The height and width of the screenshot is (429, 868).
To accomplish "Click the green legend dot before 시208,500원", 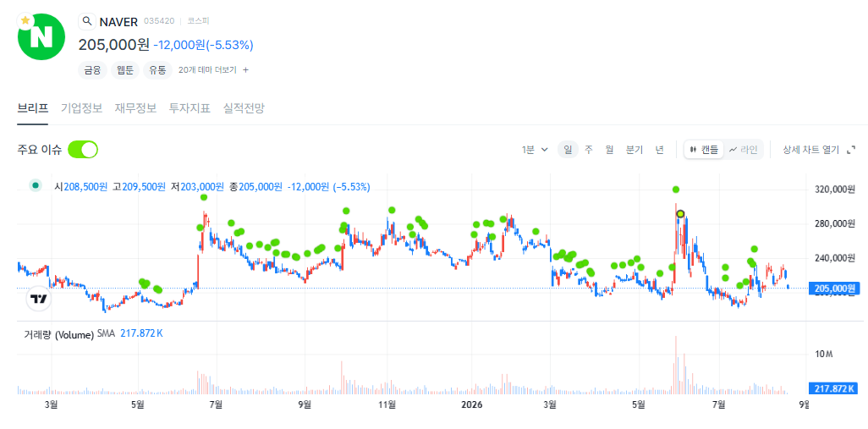I will (36, 186).
